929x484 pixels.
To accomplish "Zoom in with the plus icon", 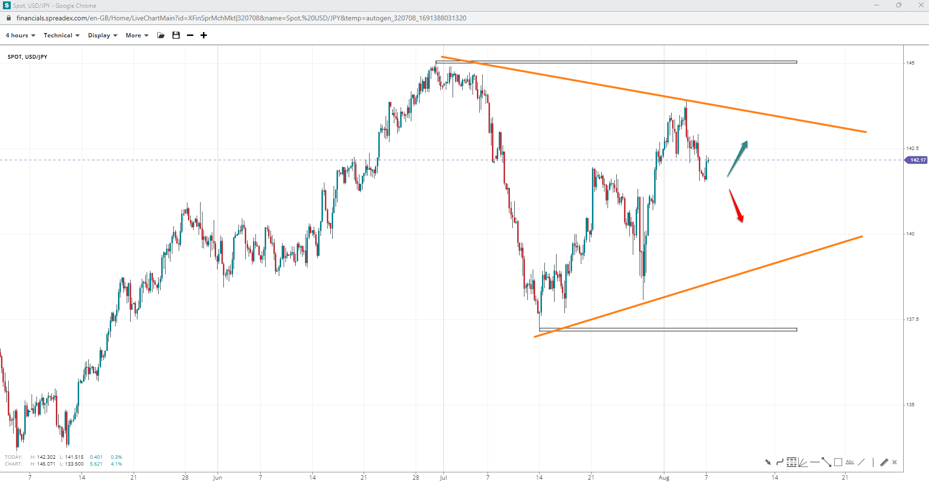I will [204, 35].
